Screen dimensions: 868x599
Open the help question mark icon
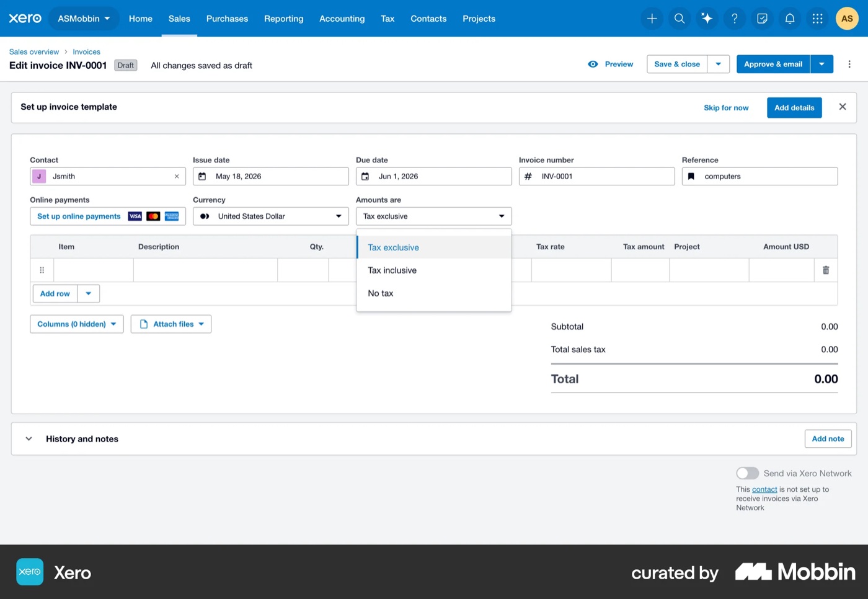735,19
